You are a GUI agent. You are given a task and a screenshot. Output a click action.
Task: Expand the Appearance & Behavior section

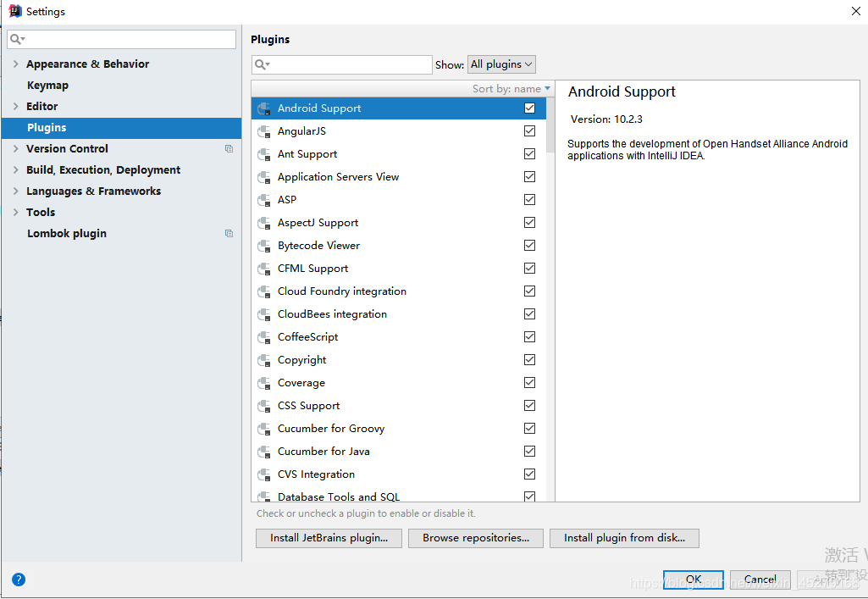tap(15, 64)
